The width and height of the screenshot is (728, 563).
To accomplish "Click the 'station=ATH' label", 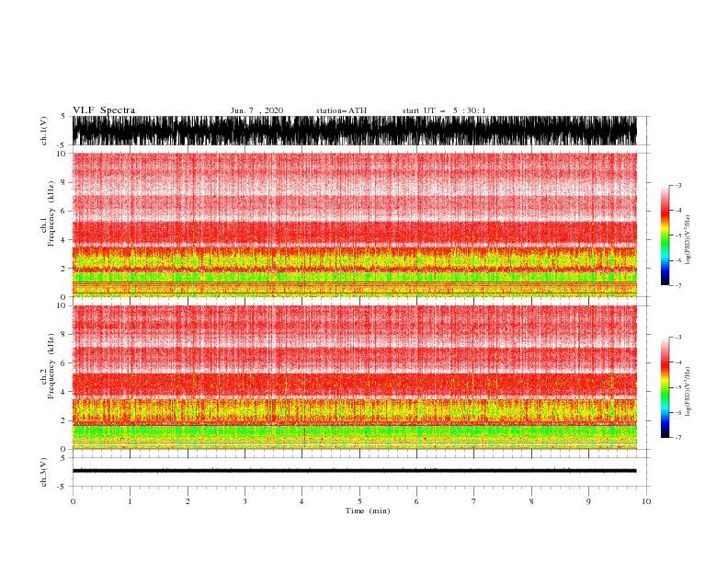I will tap(341, 110).
